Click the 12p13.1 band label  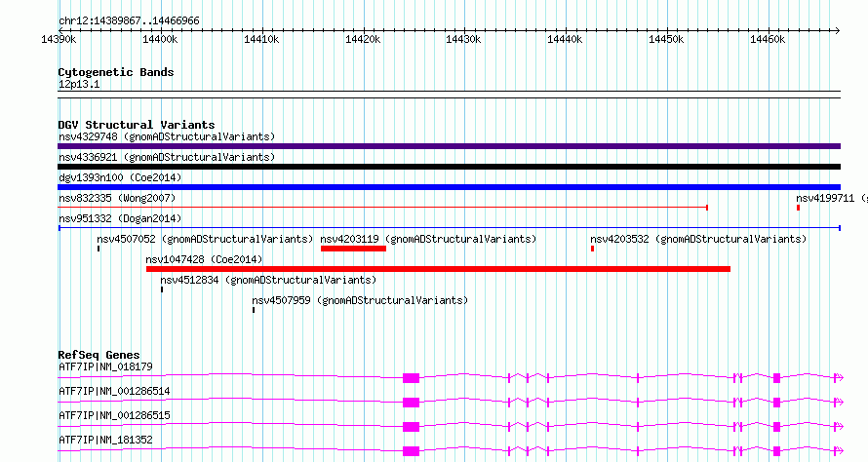[x=79, y=84]
